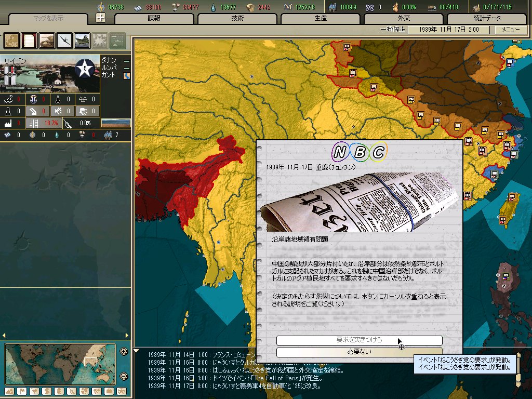Click the star 5 victory point badge
This screenshot has height=399, width=532.
[85, 69]
